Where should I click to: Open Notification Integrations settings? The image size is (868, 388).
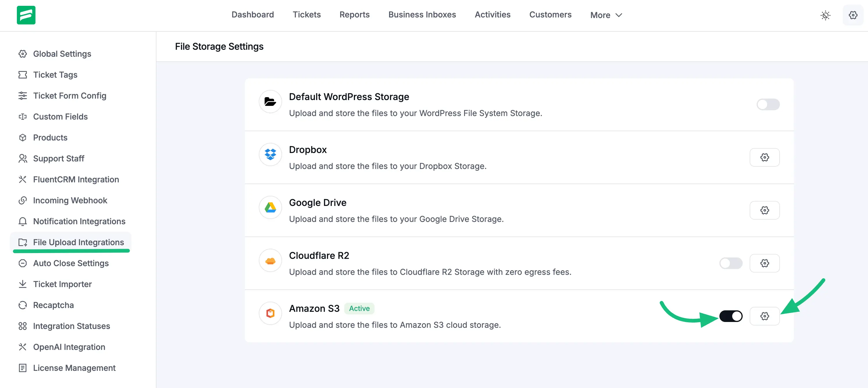point(79,221)
